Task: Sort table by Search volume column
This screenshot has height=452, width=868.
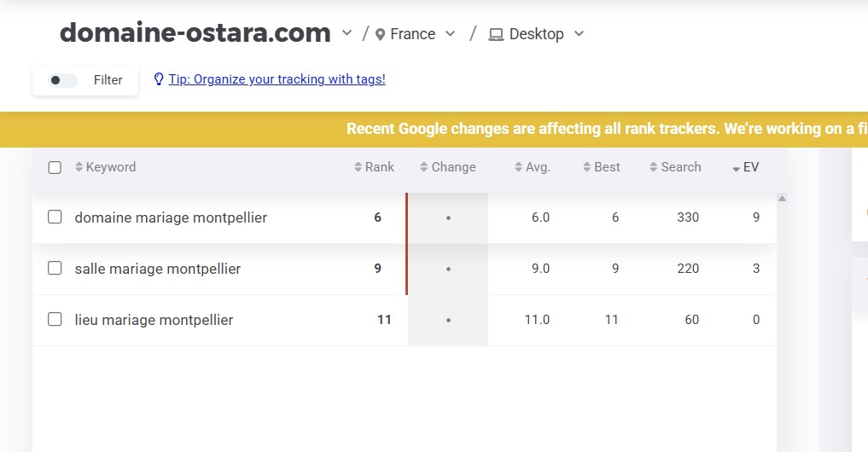Action: coord(680,167)
